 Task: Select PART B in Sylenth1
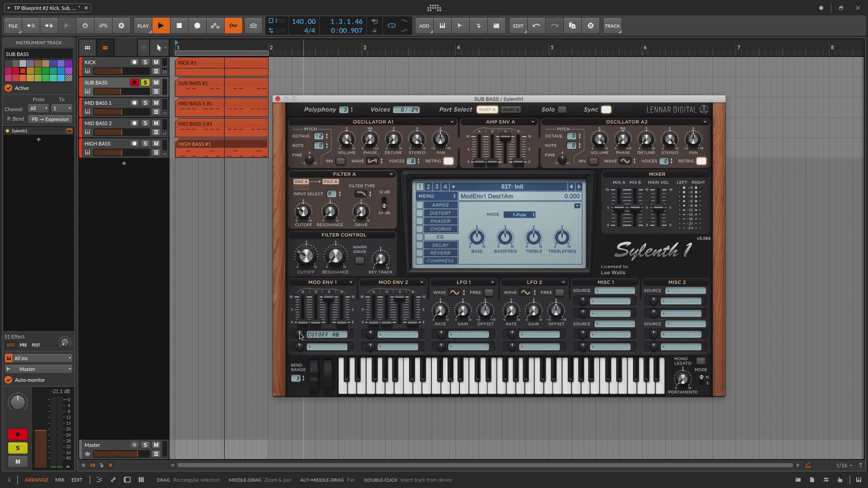(x=511, y=109)
